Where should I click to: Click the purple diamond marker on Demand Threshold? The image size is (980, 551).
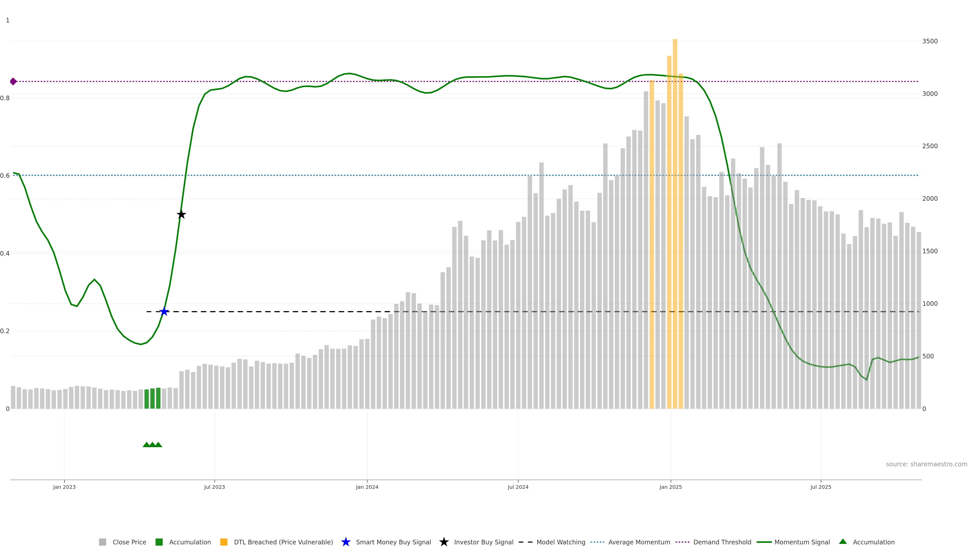coord(13,81)
